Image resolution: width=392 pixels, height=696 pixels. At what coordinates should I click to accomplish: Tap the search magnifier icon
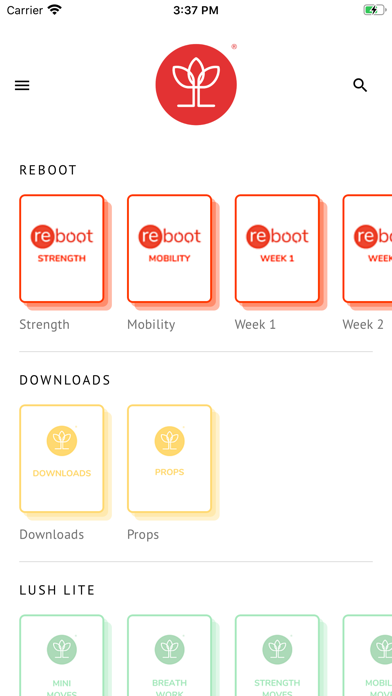click(x=360, y=85)
